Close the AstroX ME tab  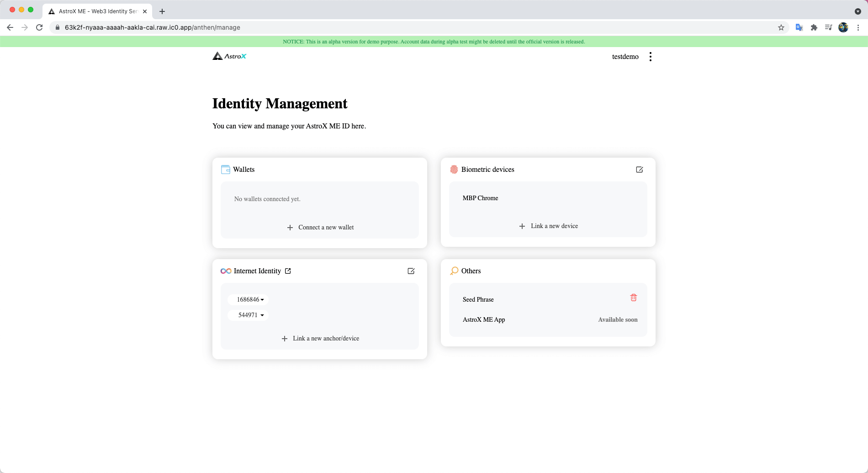[x=145, y=11]
